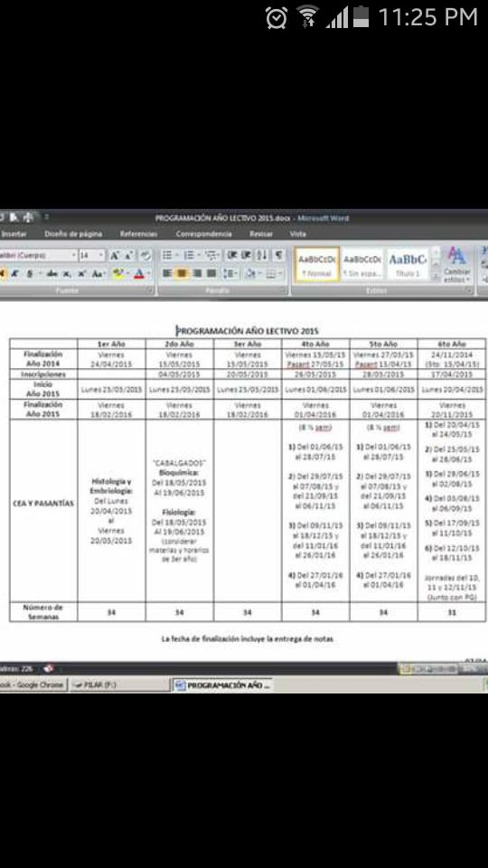This screenshot has height=868, width=488.
Task: Click the sort icon in Párrafo
Action: click(262, 255)
